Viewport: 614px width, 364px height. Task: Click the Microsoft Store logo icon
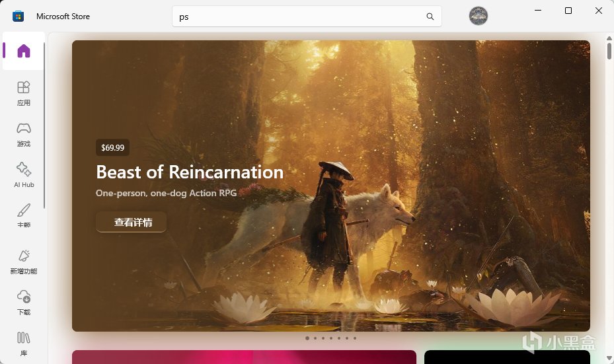tap(18, 17)
